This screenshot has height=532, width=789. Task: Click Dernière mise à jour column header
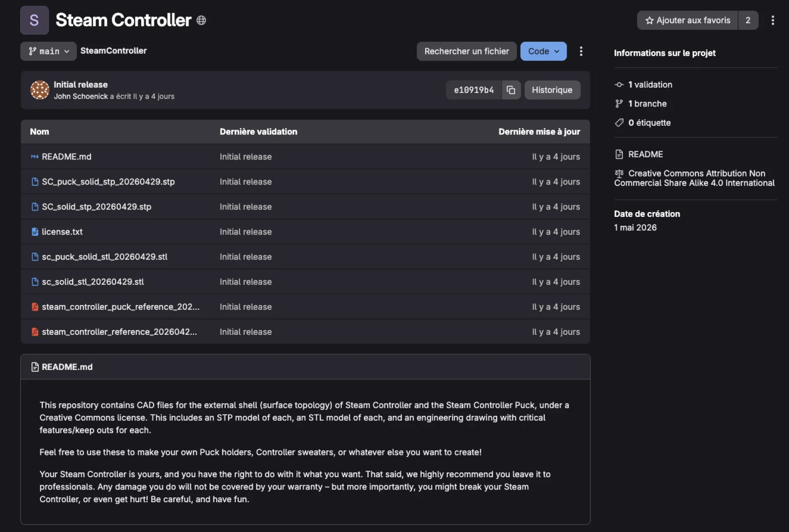[539, 131]
